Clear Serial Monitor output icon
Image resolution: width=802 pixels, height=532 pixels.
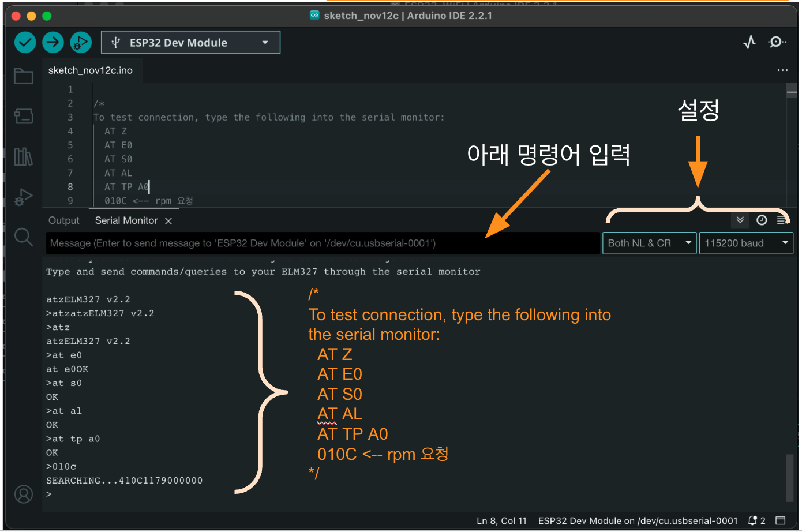pyautogui.click(x=782, y=220)
